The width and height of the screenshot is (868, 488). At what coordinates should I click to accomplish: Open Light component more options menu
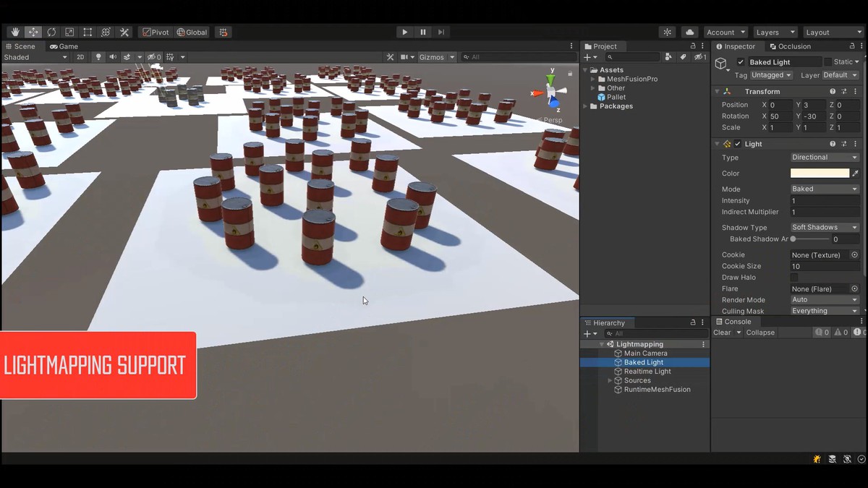click(855, 144)
